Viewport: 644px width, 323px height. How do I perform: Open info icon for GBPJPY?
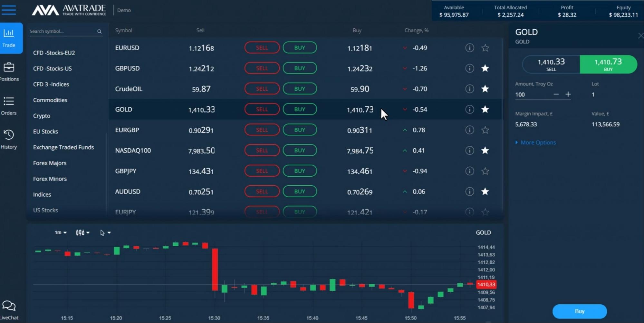[x=470, y=171]
